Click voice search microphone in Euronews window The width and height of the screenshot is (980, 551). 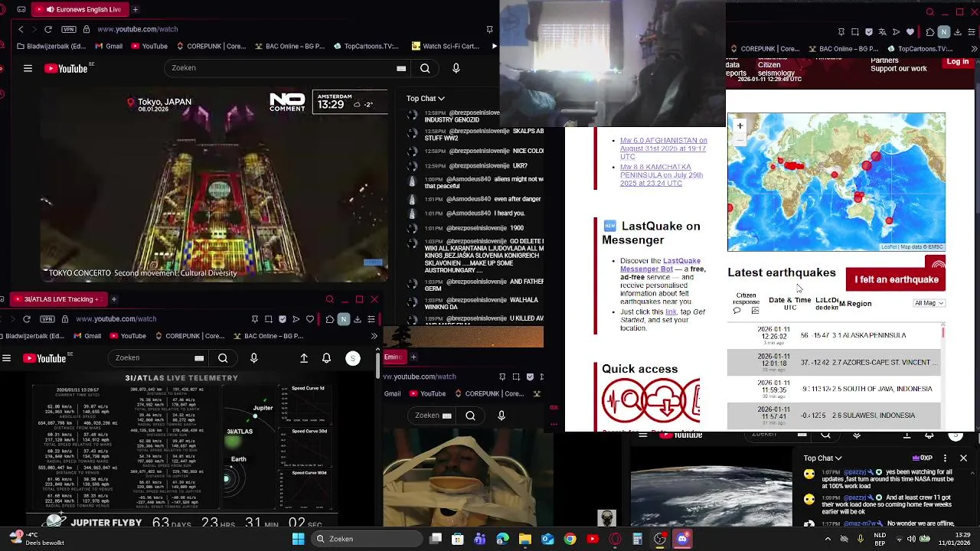pos(456,68)
